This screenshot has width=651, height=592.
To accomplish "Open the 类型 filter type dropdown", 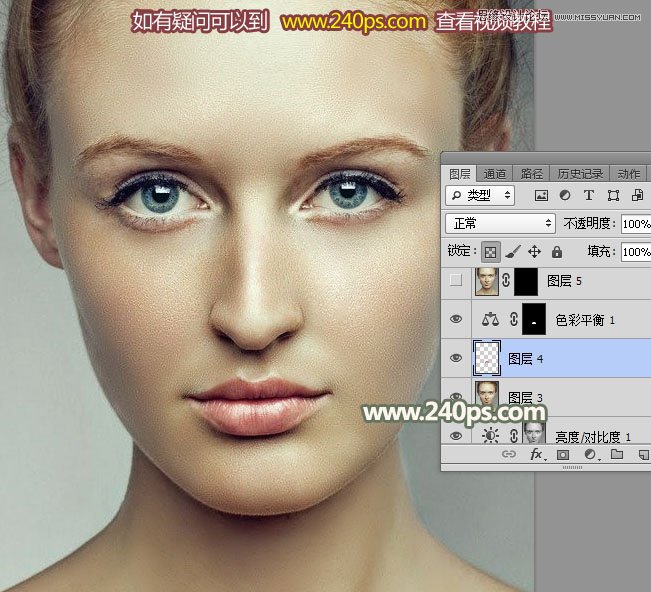I will (x=480, y=195).
